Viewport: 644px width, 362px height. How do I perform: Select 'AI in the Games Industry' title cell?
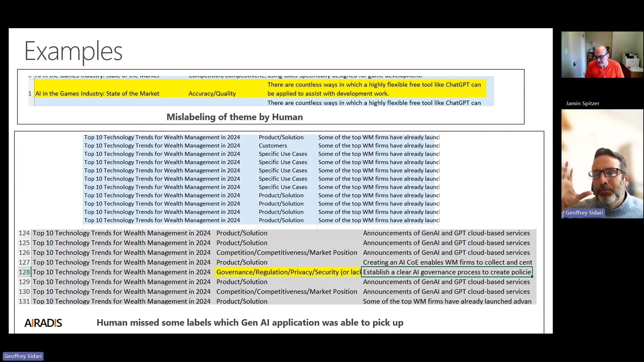(97, 94)
